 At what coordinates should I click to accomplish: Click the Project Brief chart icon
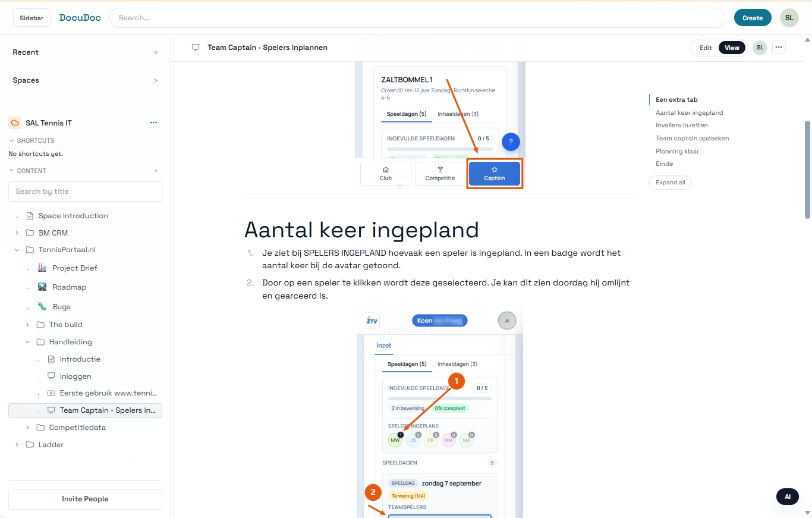42,268
